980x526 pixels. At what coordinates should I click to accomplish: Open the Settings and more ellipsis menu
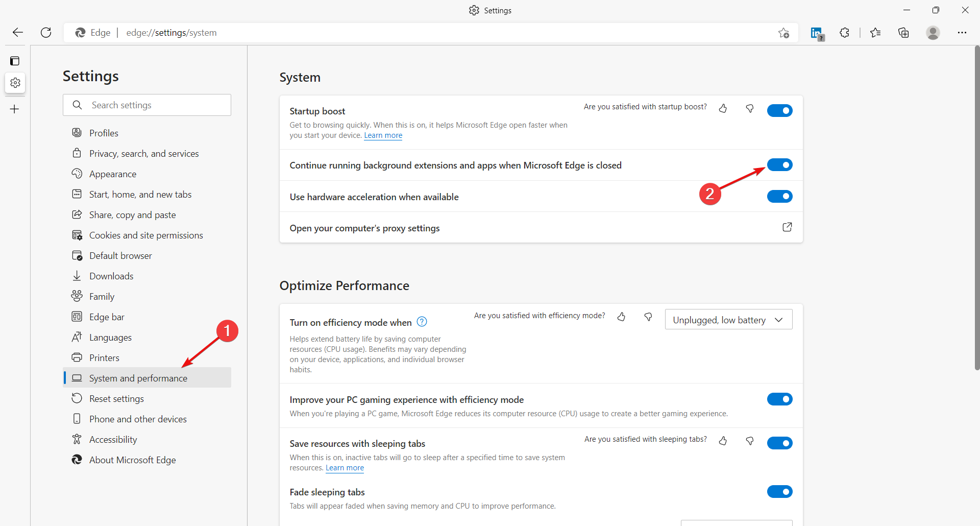(962, 33)
